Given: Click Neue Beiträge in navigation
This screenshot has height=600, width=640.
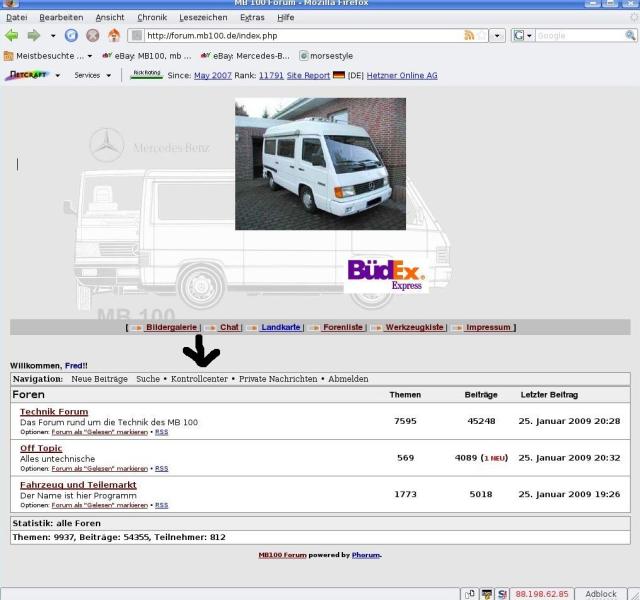Looking at the screenshot, I should click(x=100, y=379).
